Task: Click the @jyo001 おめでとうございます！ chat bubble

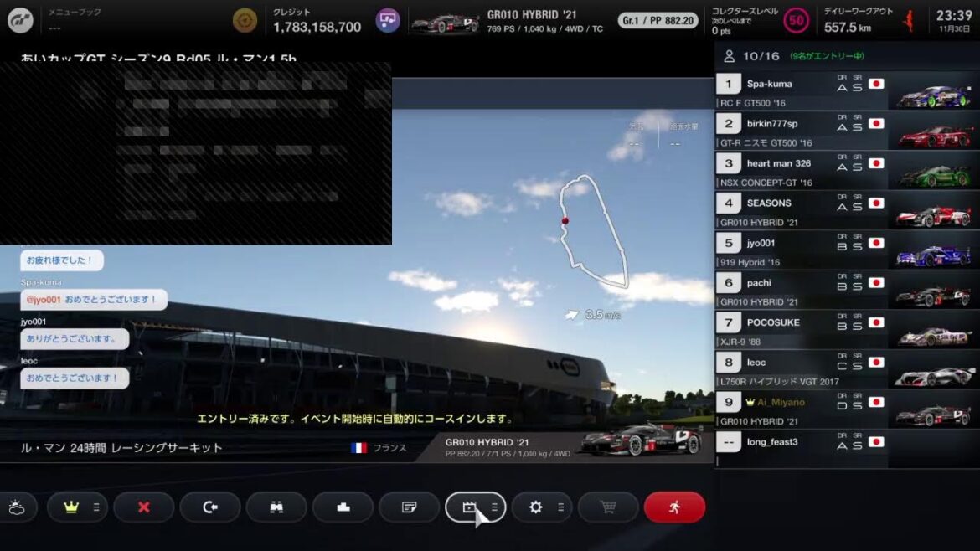Action: (94, 299)
